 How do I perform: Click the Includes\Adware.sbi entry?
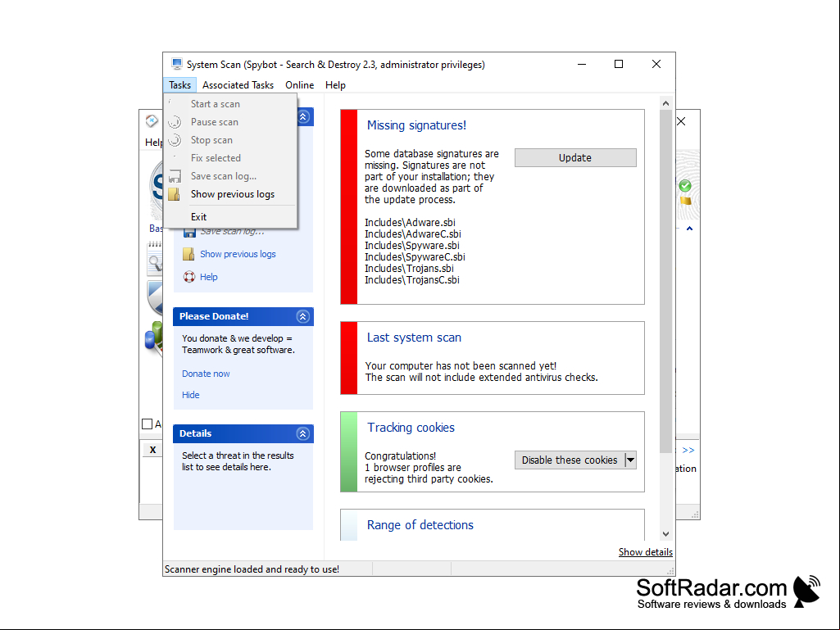point(410,222)
